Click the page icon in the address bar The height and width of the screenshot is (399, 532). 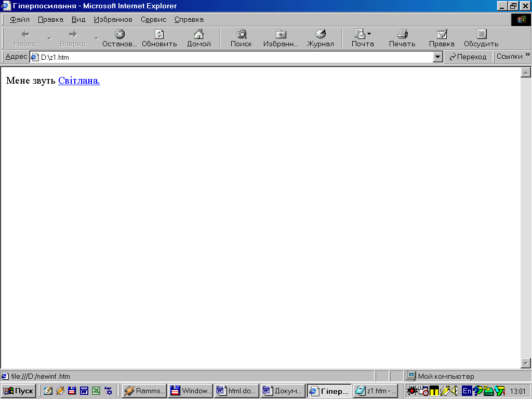tap(35, 57)
